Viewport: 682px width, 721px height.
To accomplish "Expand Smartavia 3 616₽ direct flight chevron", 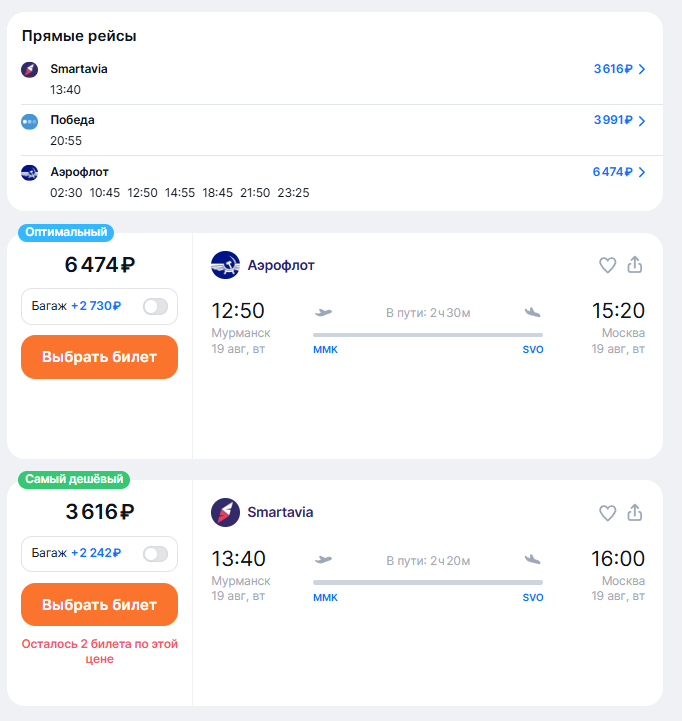I will click(x=642, y=69).
